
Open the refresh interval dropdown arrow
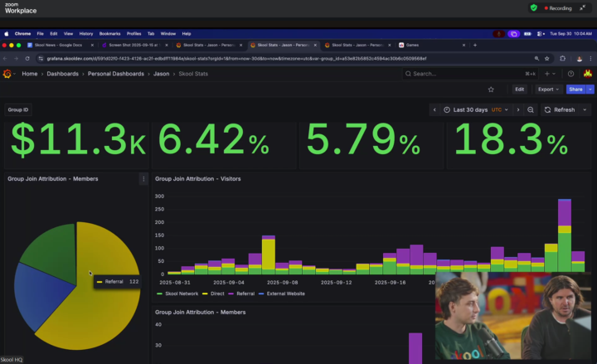pyautogui.click(x=585, y=109)
